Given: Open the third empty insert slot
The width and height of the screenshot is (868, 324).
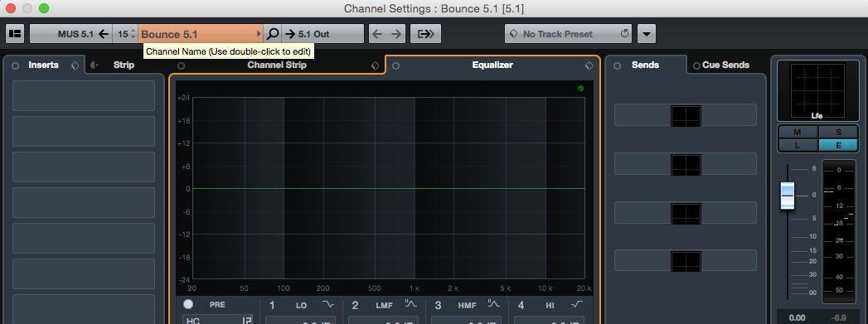Looking at the screenshot, I should [x=84, y=167].
